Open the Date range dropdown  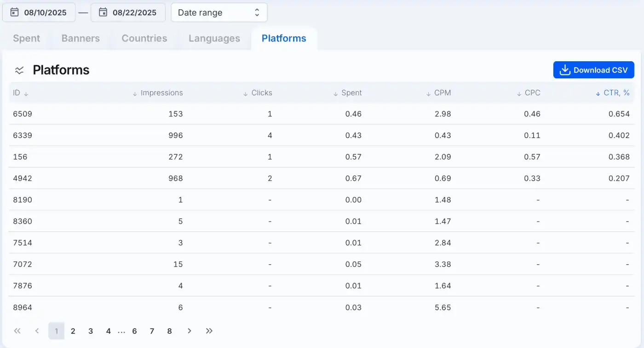(219, 12)
